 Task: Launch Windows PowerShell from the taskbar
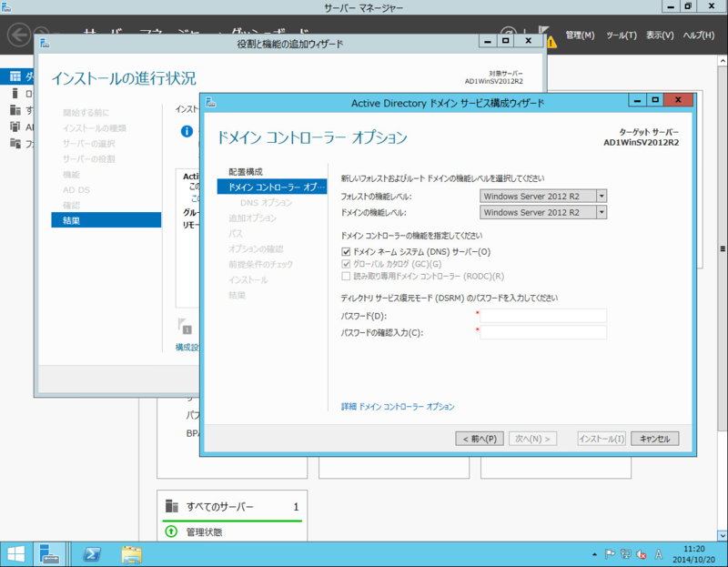(91, 553)
